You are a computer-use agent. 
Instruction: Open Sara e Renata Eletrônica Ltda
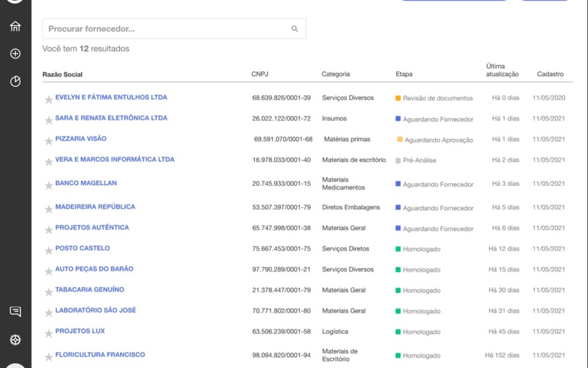[111, 118]
